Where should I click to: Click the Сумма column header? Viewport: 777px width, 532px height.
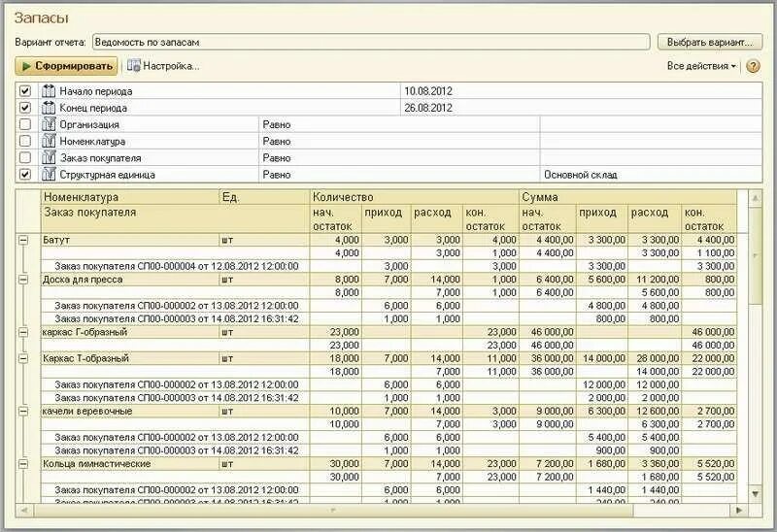pyautogui.click(x=627, y=197)
